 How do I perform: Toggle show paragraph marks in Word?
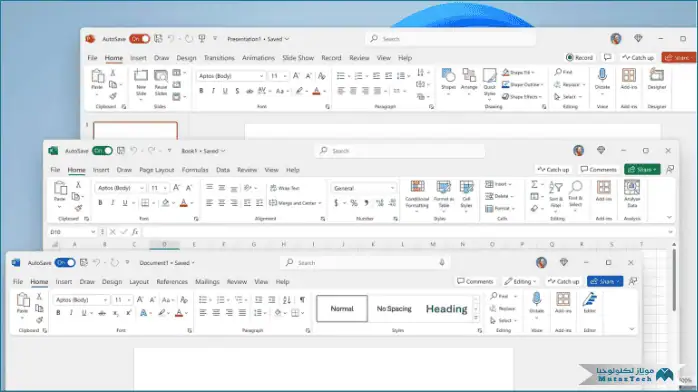point(302,299)
